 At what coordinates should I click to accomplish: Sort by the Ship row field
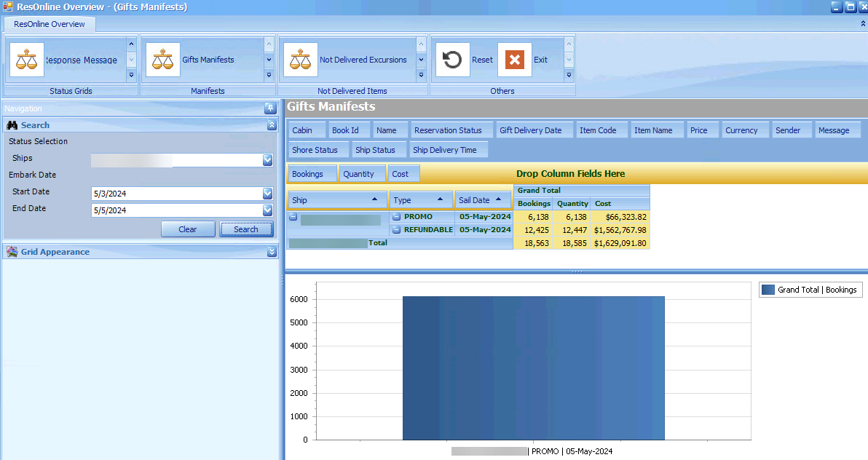[337, 200]
